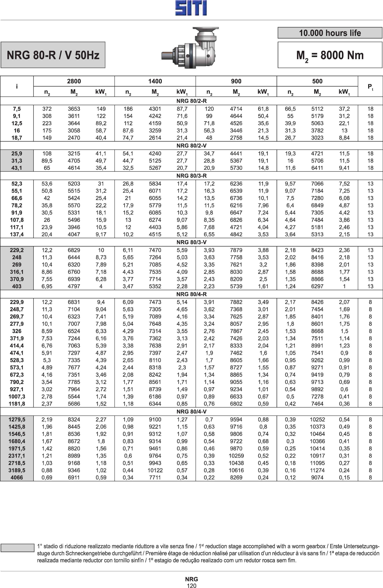
Task: Click shaded ratio cell '1680,4'
Action: pos(17,441)
